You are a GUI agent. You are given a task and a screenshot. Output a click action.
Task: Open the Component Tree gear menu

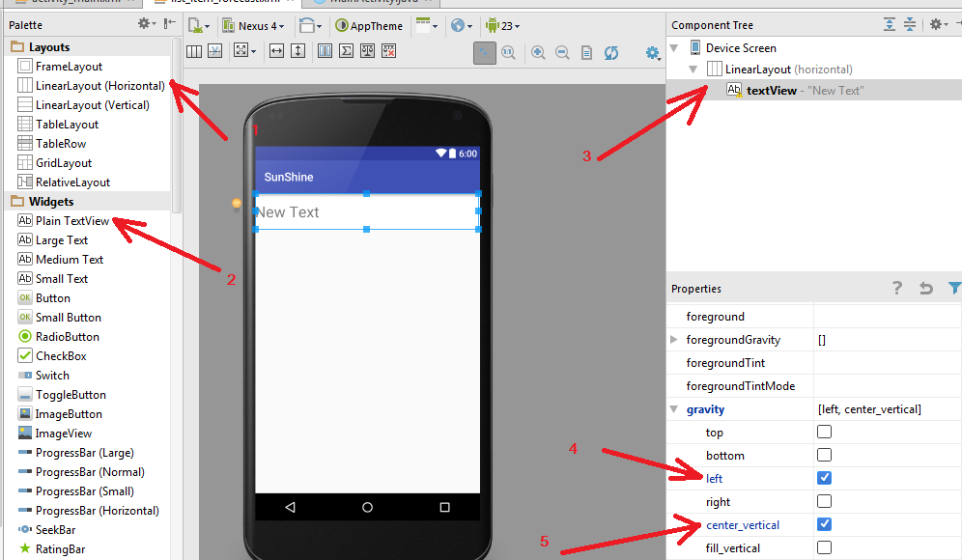[938, 24]
